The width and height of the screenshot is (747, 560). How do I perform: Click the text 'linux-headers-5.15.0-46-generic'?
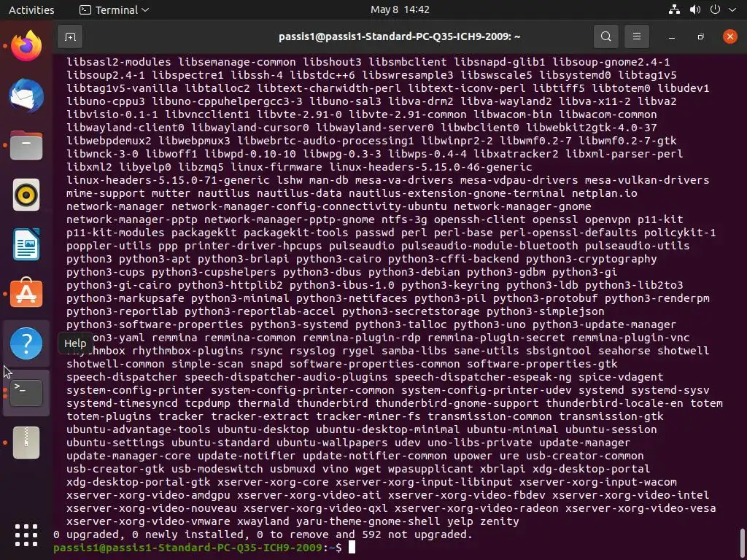(x=430, y=167)
